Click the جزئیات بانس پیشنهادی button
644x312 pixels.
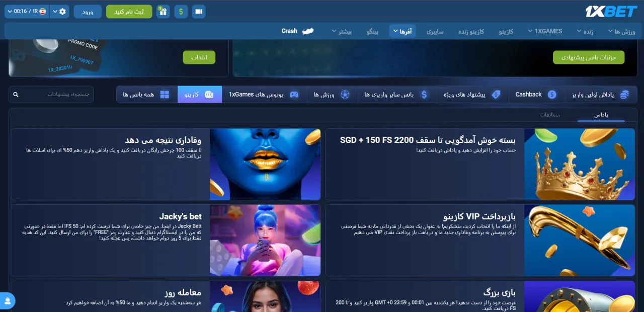click(x=588, y=57)
